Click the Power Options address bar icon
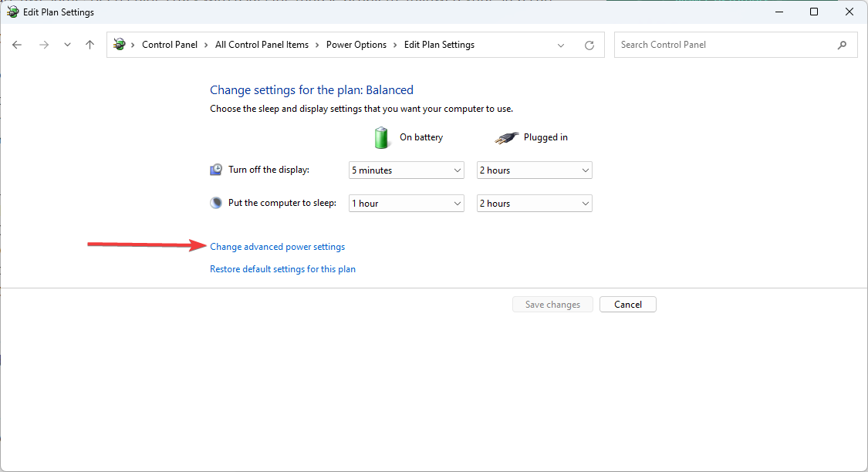Image resolution: width=868 pixels, height=472 pixels. (x=120, y=45)
